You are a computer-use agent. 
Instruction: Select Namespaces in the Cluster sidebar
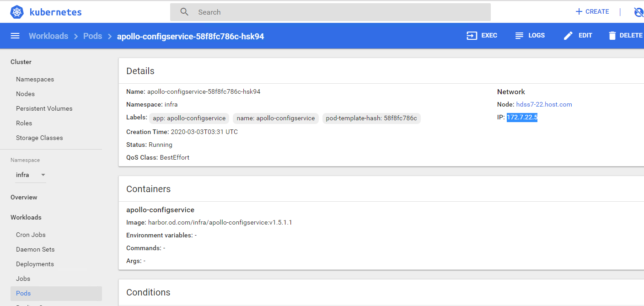tap(35, 79)
